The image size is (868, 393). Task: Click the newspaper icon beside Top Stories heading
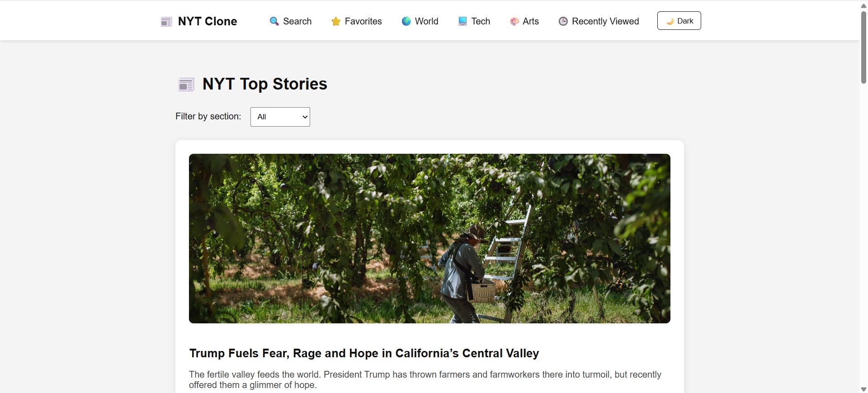tap(186, 85)
